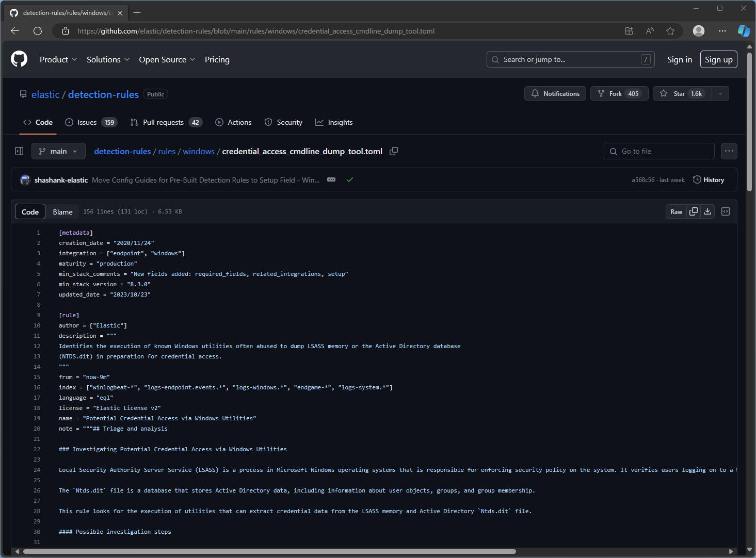Click the GitHub Octocat logo
Screen dimensions: 756x558
click(x=19, y=59)
